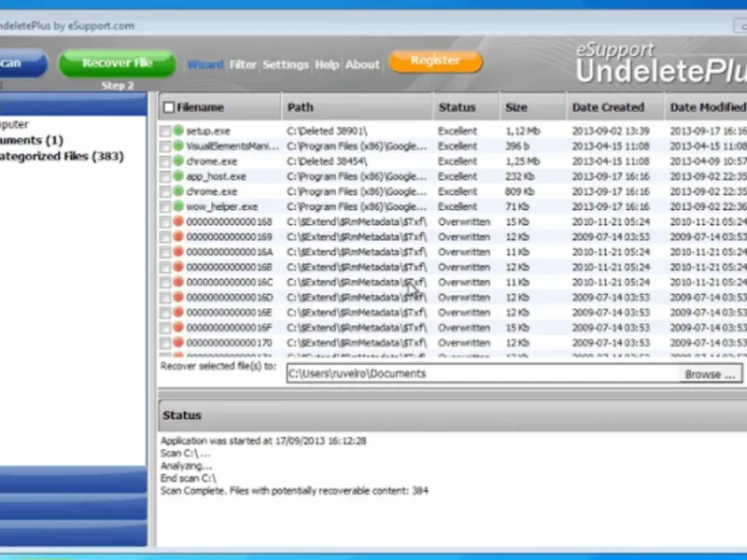Click 'Application was started' status line

(x=263, y=441)
